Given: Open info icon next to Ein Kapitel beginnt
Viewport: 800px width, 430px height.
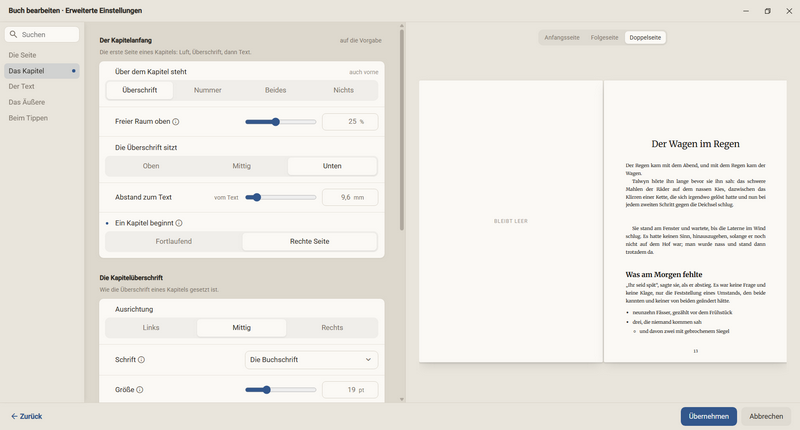Looking at the screenshot, I should coord(179,223).
